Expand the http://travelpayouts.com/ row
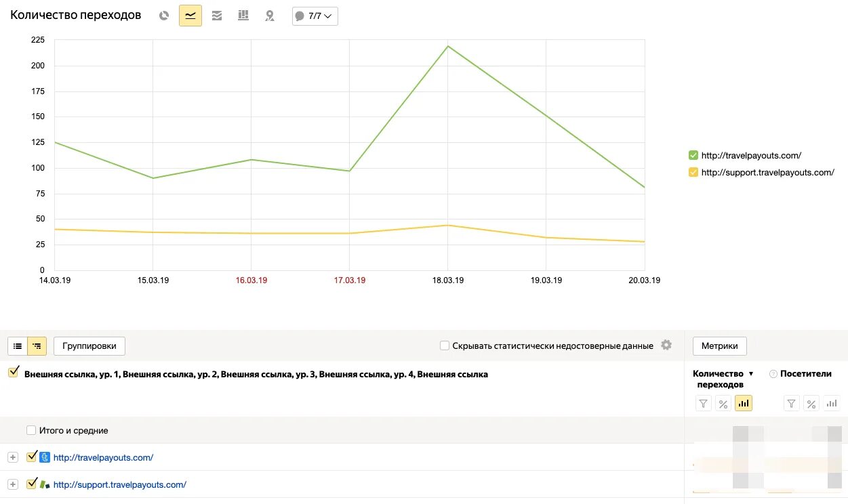 [x=12, y=457]
